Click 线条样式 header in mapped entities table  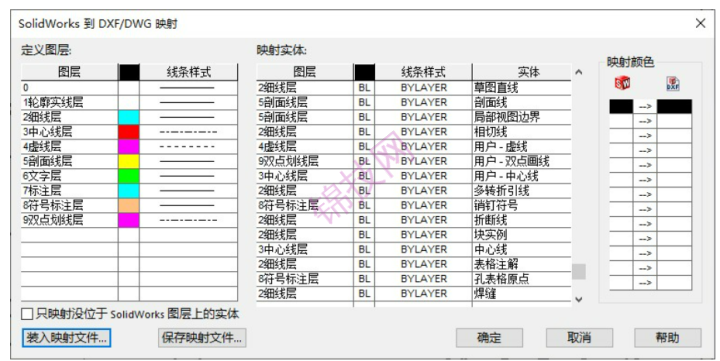pyautogui.click(x=423, y=72)
